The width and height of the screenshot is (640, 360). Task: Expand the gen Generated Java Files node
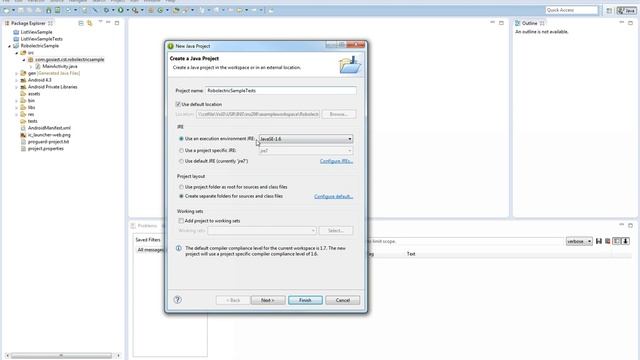pyautogui.click(x=17, y=73)
